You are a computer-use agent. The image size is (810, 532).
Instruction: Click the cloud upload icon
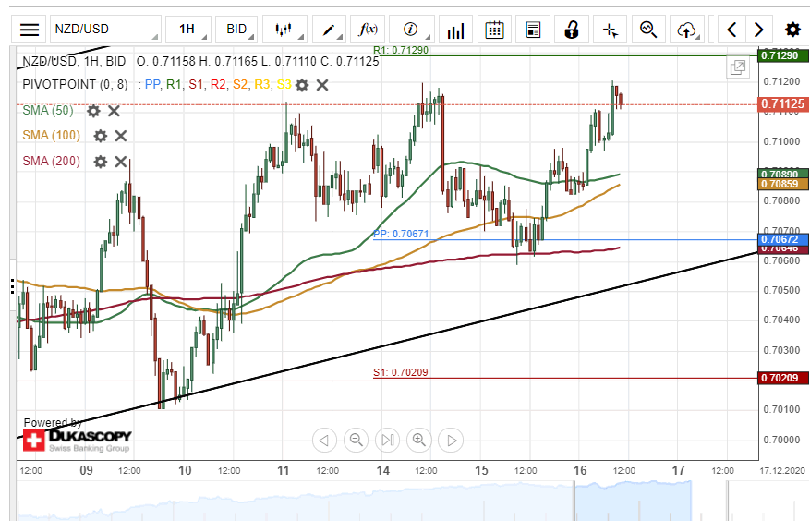click(685, 30)
